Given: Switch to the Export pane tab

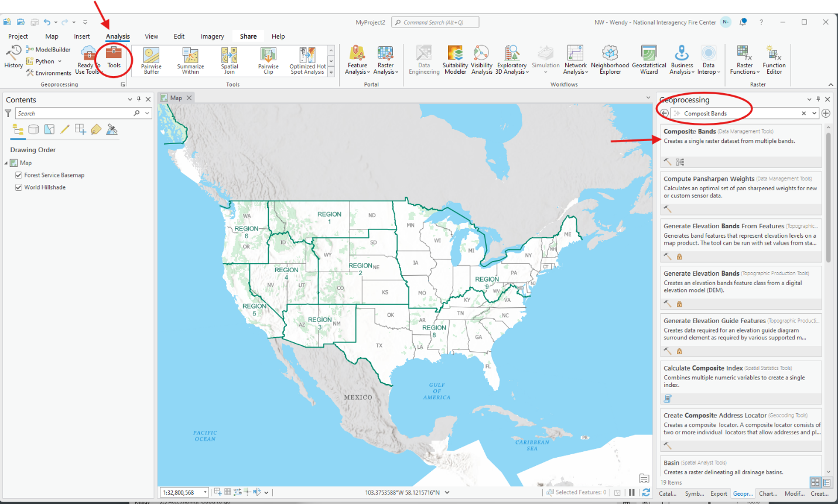Looking at the screenshot, I should (x=719, y=493).
